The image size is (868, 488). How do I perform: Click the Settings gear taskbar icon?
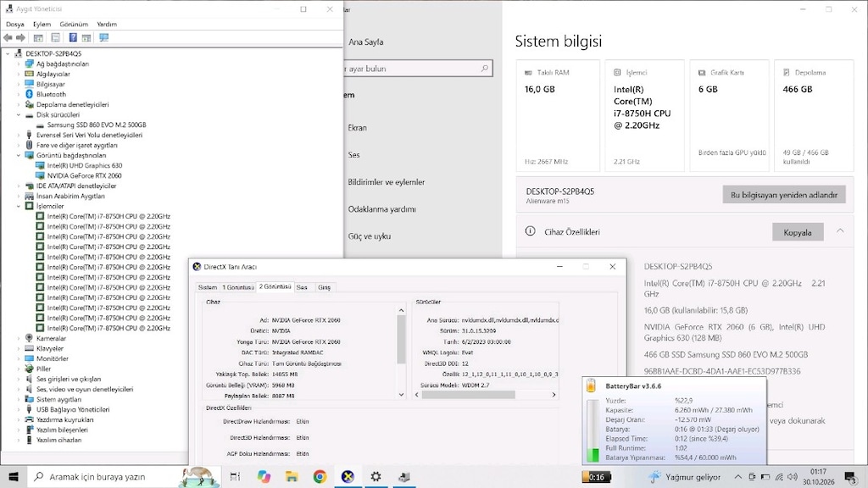(x=376, y=476)
